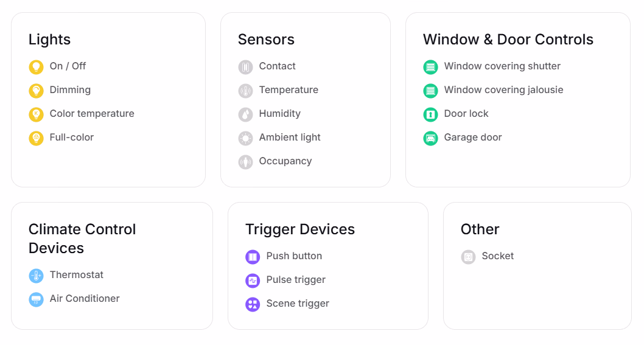Choose the Air Conditioner icon

pyautogui.click(x=36, y=299)
